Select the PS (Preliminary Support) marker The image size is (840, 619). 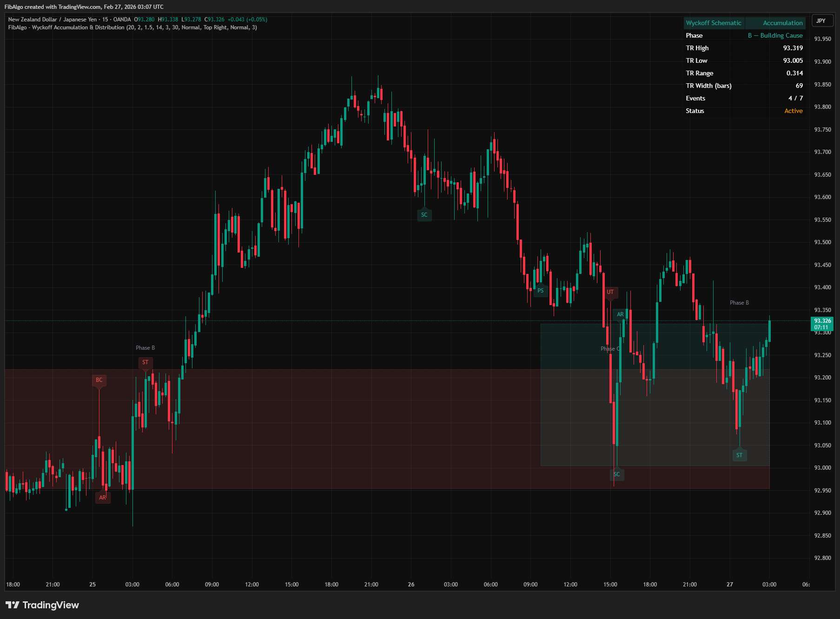[541, 290]
